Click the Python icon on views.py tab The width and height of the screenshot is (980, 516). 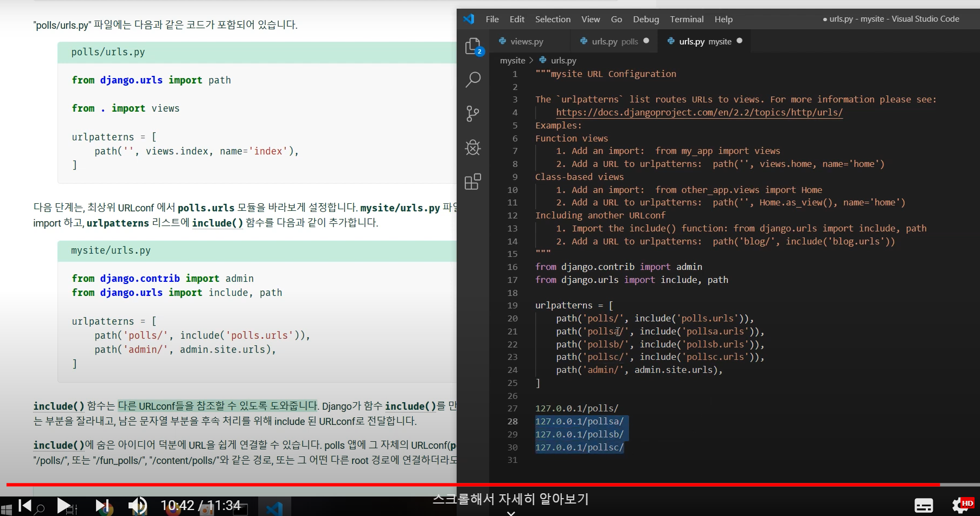pyautogui.click(x=503, y=41)
